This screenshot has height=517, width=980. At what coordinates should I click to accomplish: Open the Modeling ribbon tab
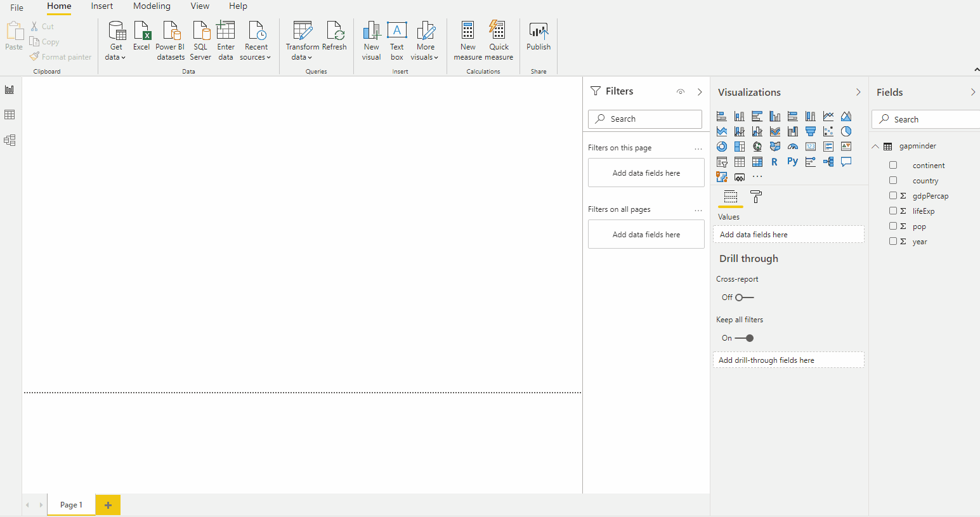tap(152, 6)
